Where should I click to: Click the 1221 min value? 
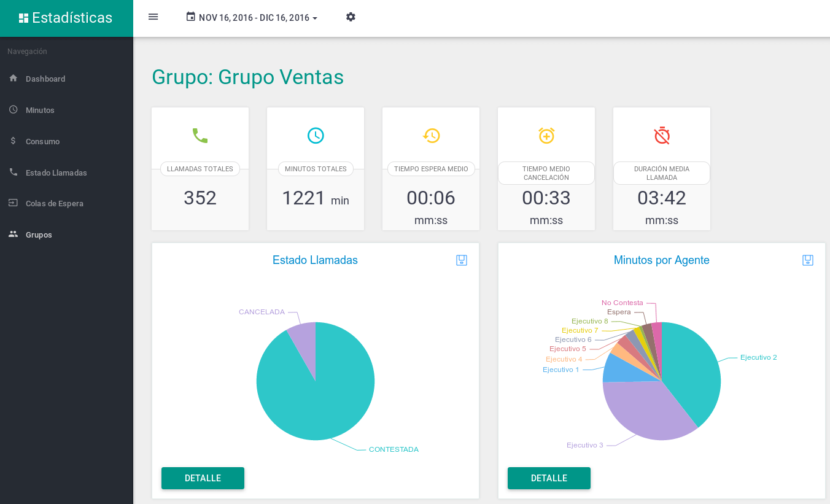pos(316,198)
